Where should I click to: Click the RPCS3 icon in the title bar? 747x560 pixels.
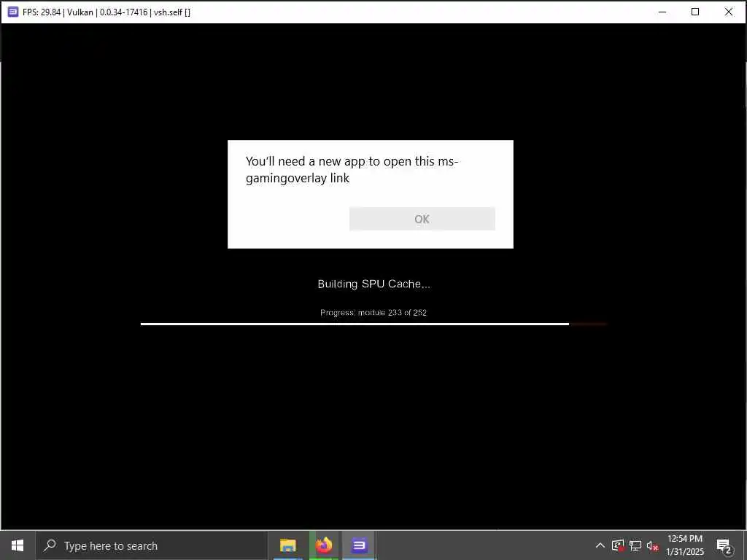13,12
